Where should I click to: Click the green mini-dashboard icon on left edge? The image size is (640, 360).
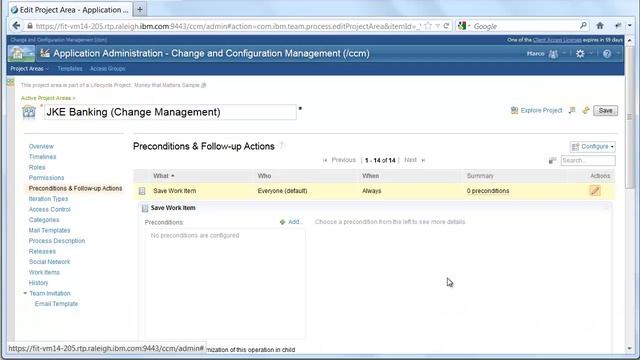click(11, 83)
